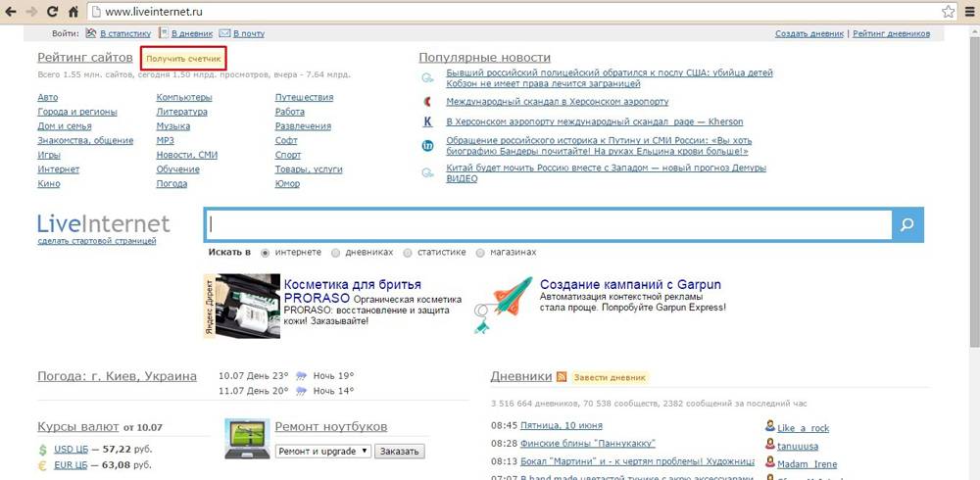Open Компьютеры category
This screenshot has width=980, height=480.
click(x=184, y=98)
